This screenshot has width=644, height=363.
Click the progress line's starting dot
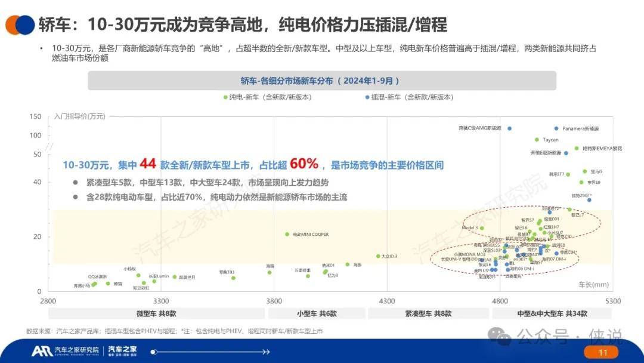point(153,352)
